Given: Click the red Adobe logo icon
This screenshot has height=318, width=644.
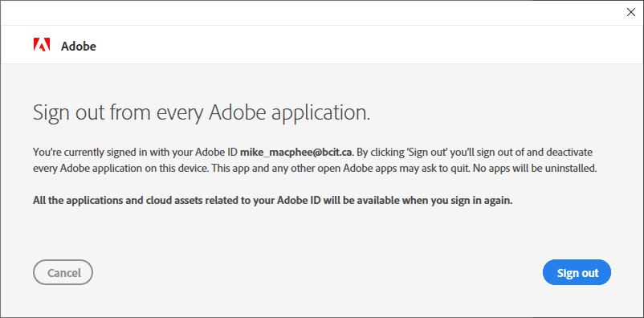Looking at the screenshot, I should (x=42, y=44).
